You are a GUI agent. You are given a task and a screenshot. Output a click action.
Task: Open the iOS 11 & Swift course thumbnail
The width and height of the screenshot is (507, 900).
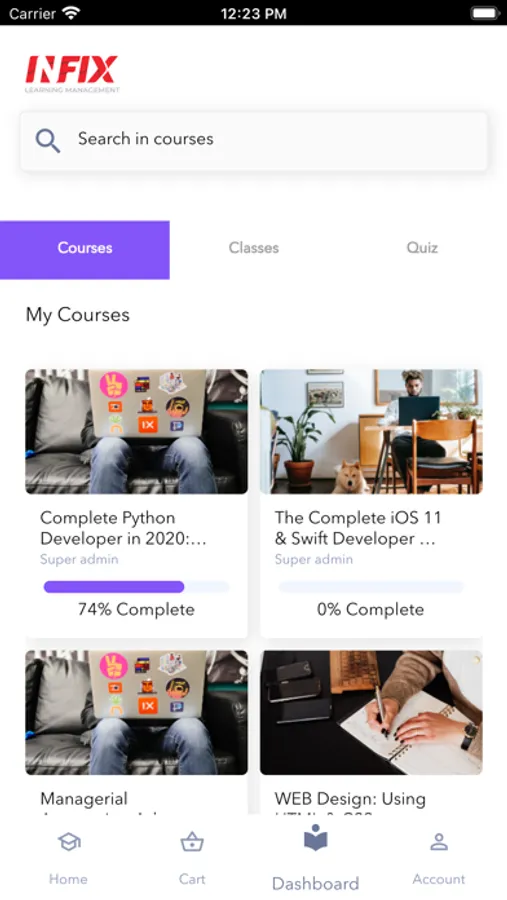coord(371,432)
